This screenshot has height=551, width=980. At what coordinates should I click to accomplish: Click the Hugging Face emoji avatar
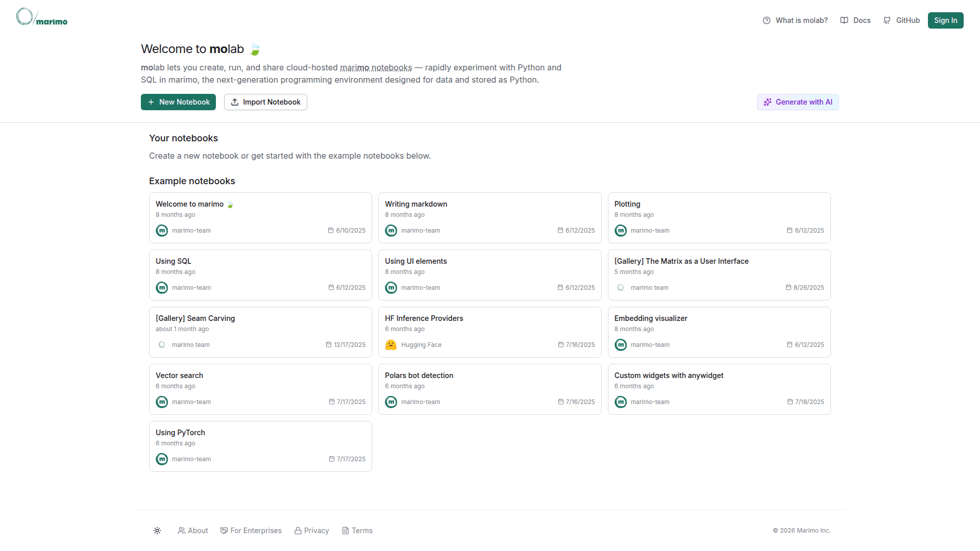[391, 345]
